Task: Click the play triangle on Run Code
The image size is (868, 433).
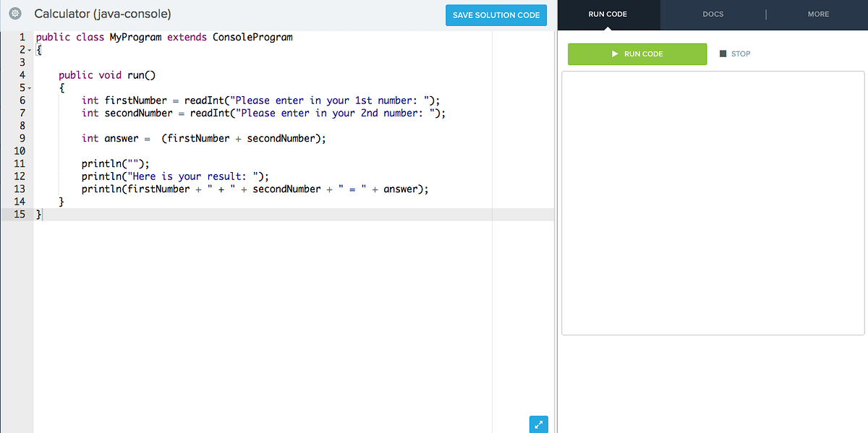Action: [615, 53]
